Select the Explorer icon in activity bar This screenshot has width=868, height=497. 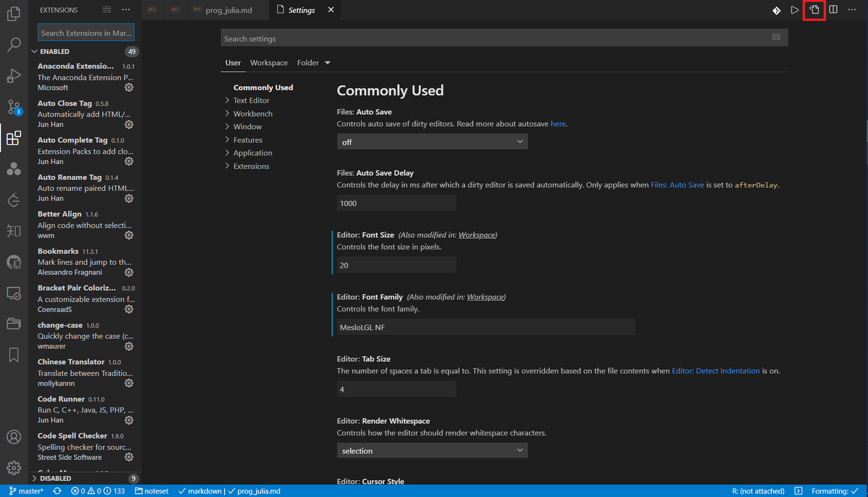pyautogui.click(x=14, y=13)
